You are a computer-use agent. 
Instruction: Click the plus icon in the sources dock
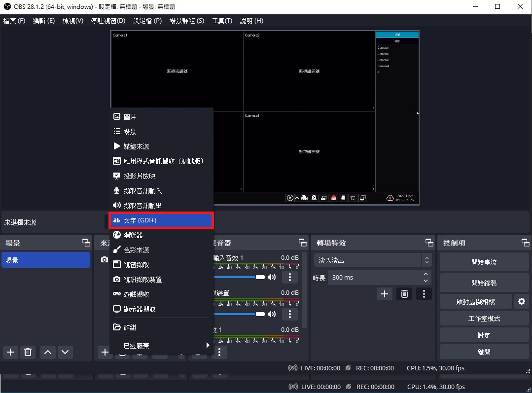click(105, 352)
